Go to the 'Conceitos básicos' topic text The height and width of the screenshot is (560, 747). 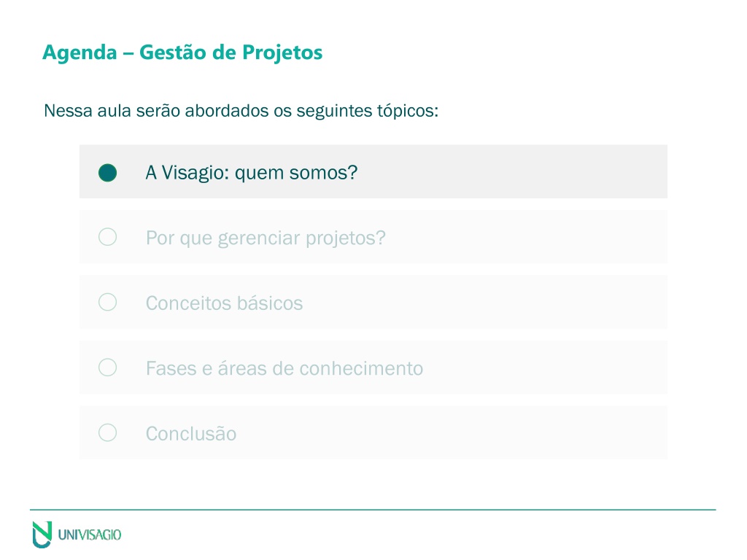point(225,303)
